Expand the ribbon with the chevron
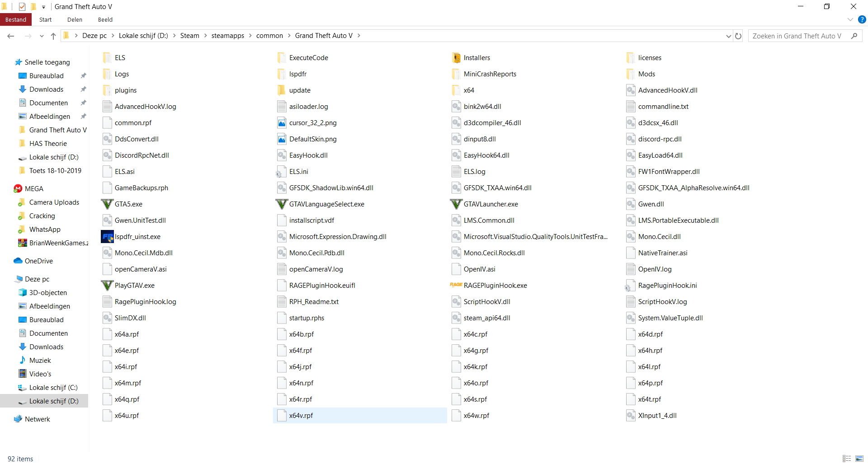The height and width of the screenshot is (464, 868). pyautogui.click(x=850, y=19)
